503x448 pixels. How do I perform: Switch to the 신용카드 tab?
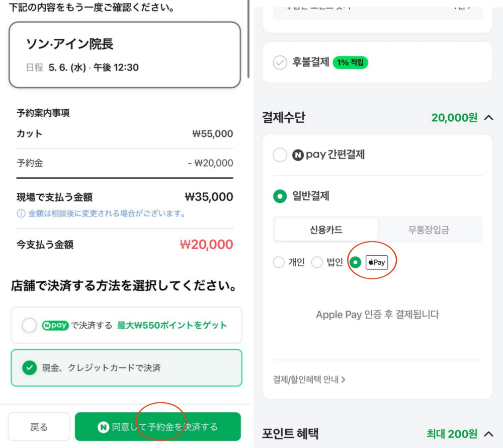(326, 230)
